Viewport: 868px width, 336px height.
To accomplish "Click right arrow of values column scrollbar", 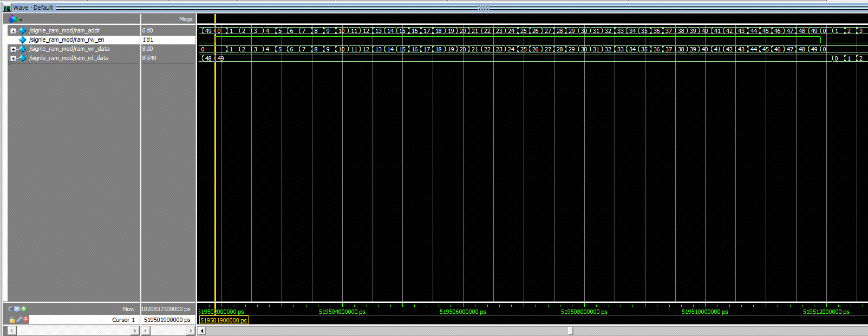I will coord(190,331).
